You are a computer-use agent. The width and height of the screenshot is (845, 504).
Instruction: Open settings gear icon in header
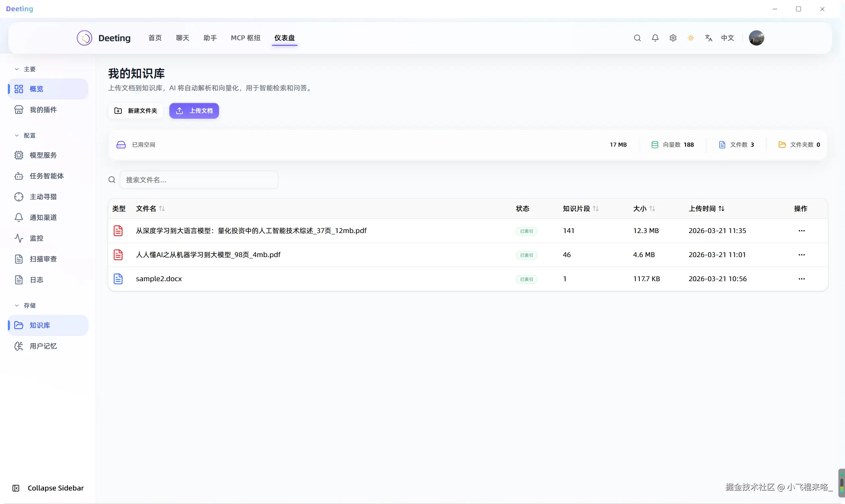(x=673, y=38)
